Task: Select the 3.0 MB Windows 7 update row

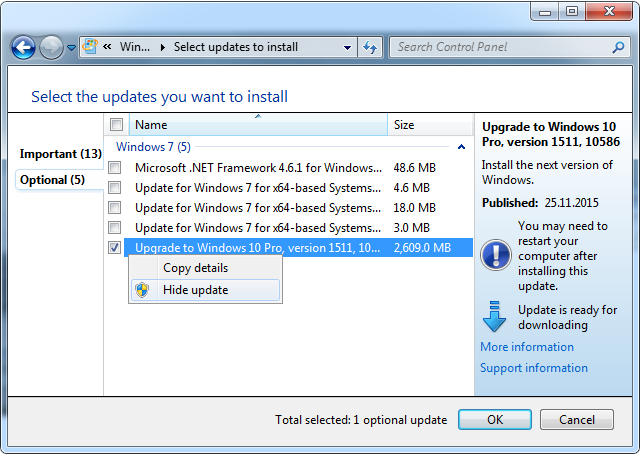Action: point(298,227)
